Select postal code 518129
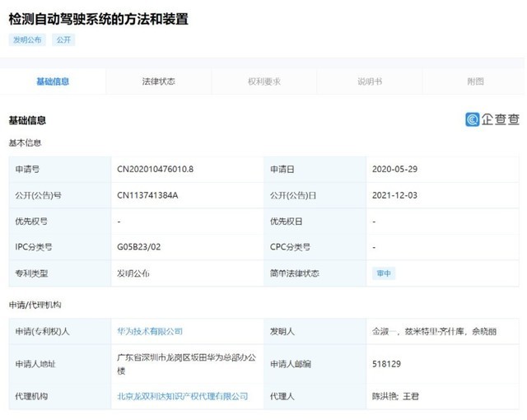 386,364
